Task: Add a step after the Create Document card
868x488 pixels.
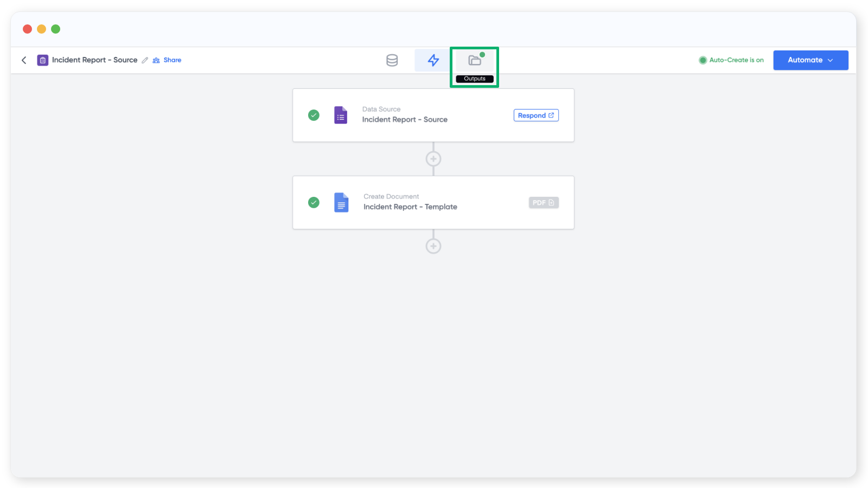Action: point(433,246)
